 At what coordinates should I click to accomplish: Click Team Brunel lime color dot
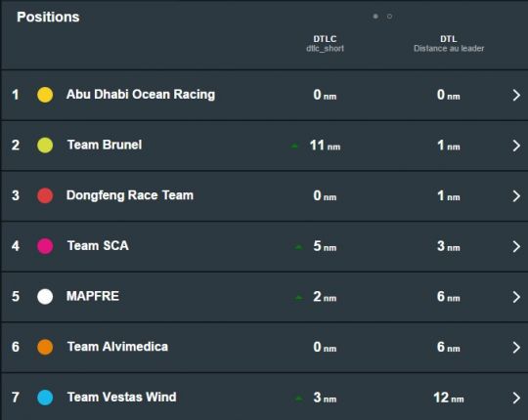45,145
